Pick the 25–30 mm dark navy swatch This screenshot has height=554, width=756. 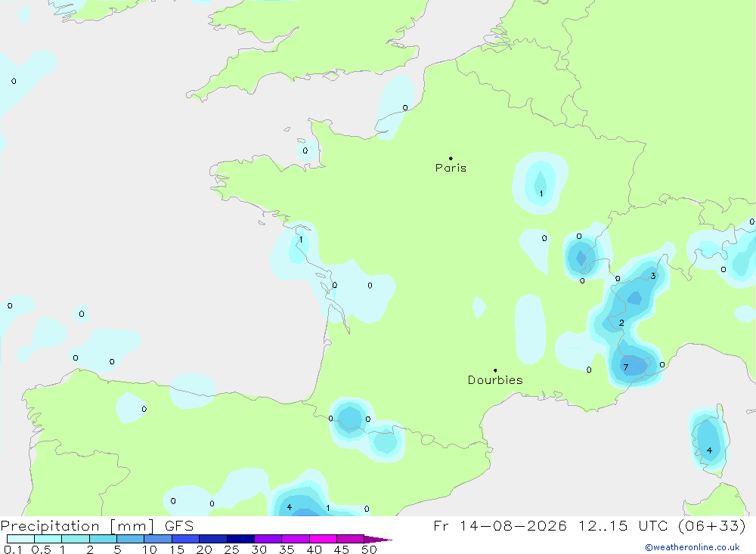(x=240, y=539)
